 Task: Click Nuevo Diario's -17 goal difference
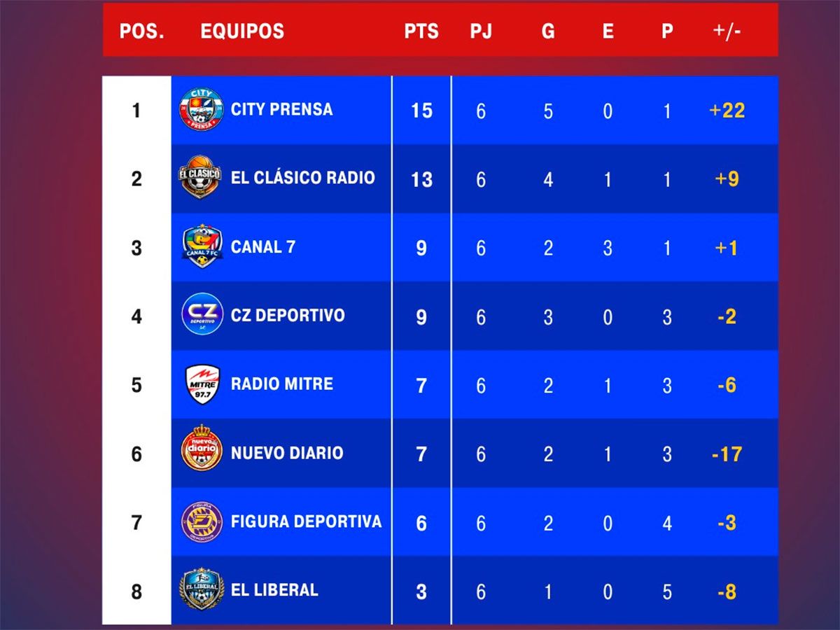click(x=727, y=454)
